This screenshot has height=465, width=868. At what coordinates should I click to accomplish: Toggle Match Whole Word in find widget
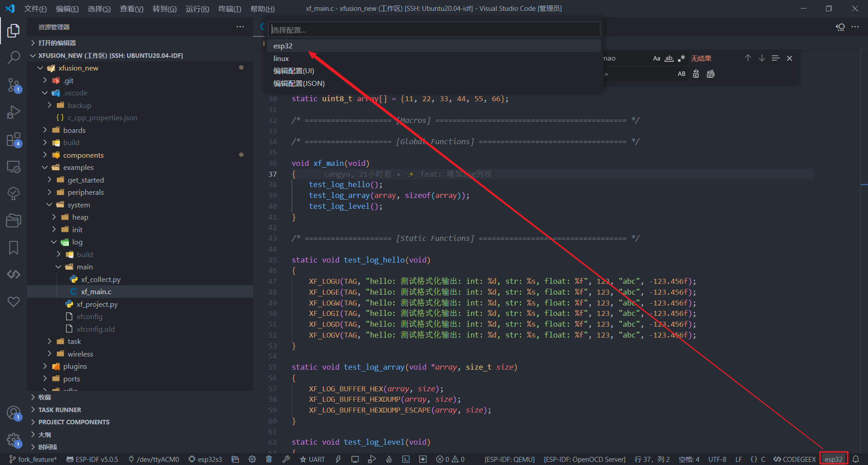click(669, 58)
